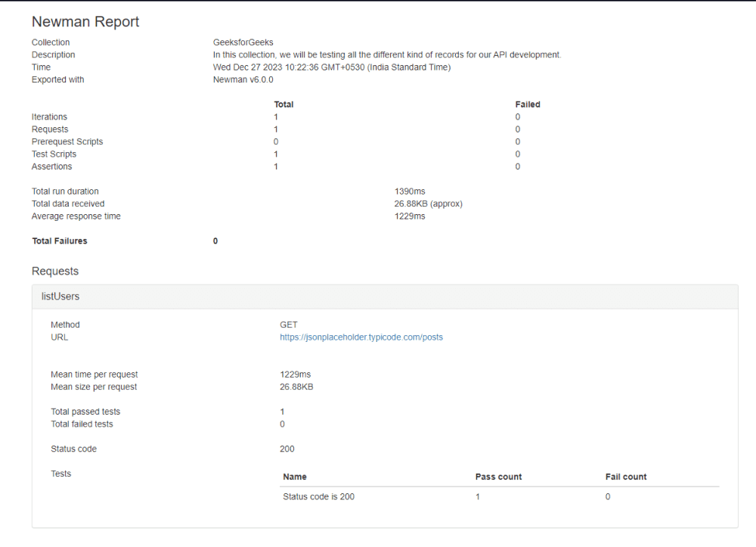This screenshot has width=756, height=547.
Task: Select the 1390ms total run duration value
Action: [x=410, y=191]
